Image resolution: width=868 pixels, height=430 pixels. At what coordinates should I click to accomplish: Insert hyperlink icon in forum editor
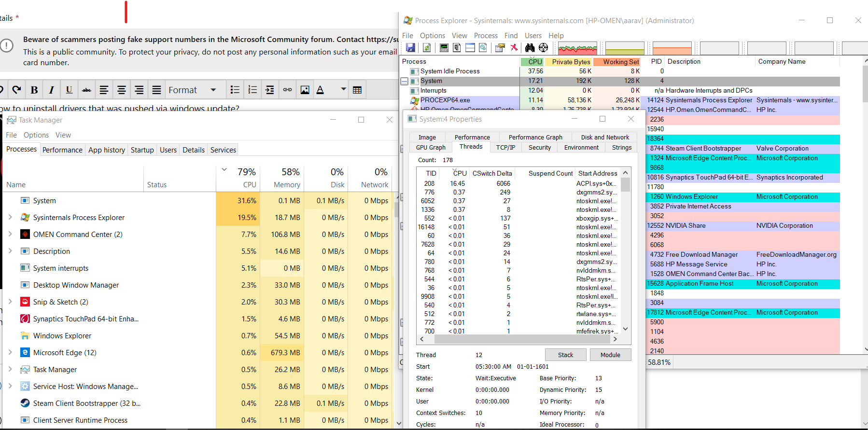(287, 90)
